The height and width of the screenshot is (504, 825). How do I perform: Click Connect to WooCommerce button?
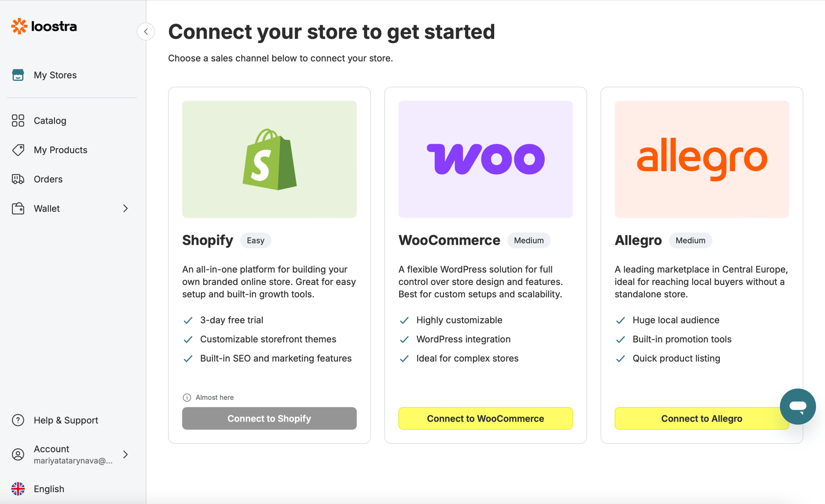(x=485, y=418)
